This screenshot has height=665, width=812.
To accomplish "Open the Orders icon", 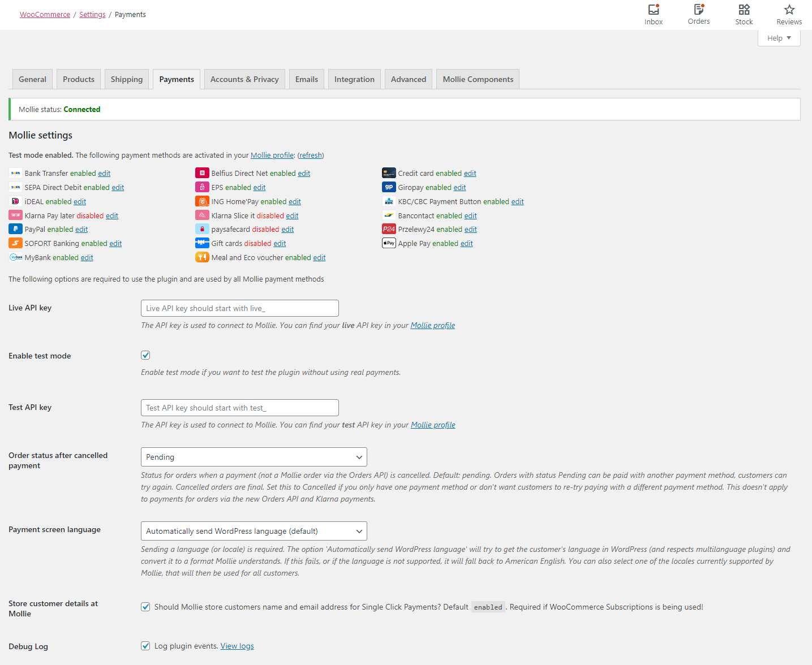I will (699, 9).
